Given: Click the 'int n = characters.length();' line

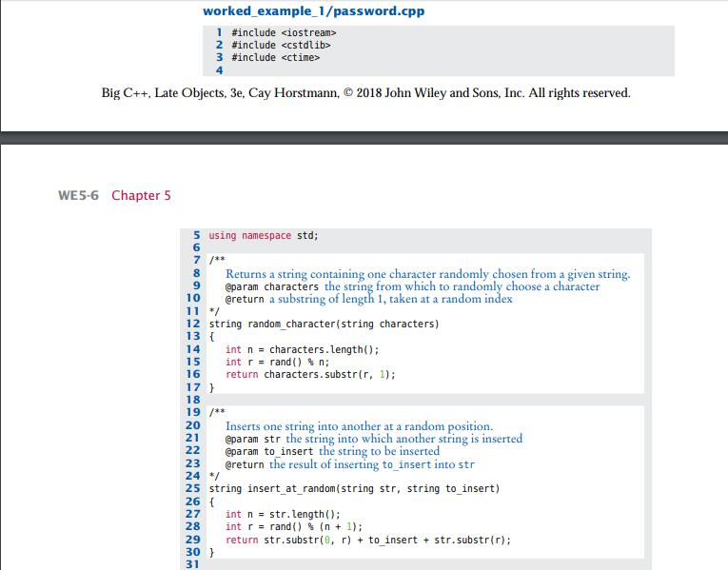Looking at the screenshot, I should (303, 349).
